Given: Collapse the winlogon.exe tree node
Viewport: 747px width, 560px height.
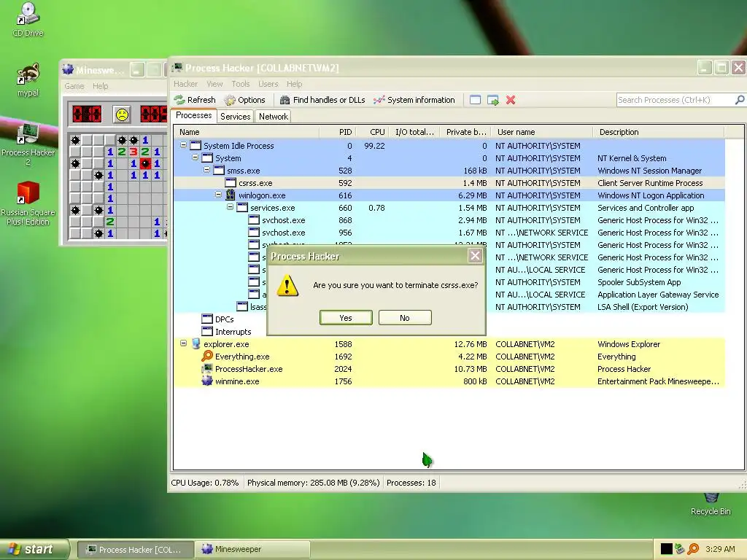Looking at the screenshot, I should pyautogui.click(x=218, y=195).
